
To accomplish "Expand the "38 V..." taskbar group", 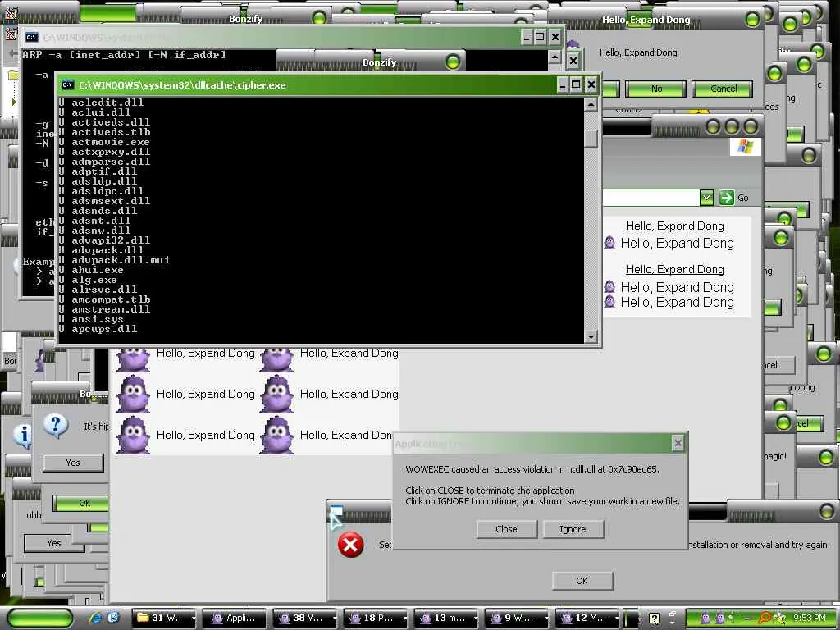I will click(x=335, y=619).
